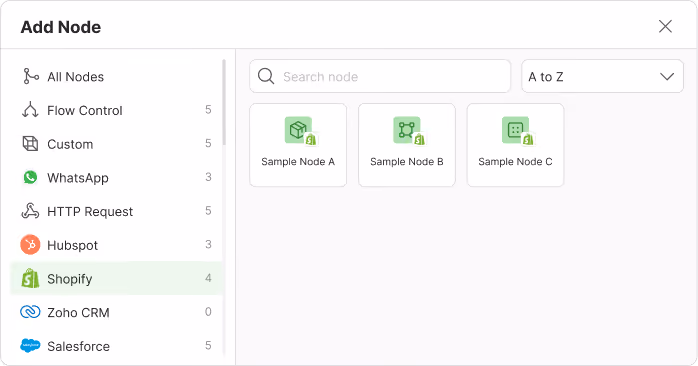Image resolution: width=698 pixels, height=366 pixels.
Task: Click the category list scrollbar
Action: point(224,102)
